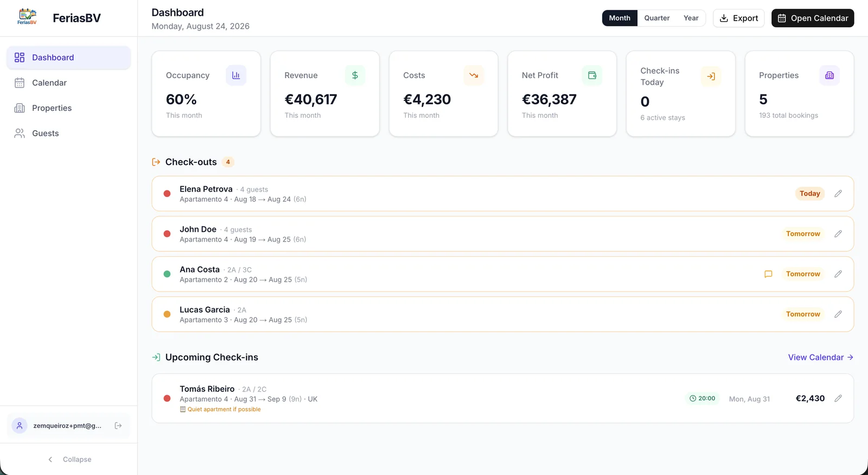The image size is (868, 475).
Task: Go to Dashboard in the sidebar
Action: pos(69,58)
